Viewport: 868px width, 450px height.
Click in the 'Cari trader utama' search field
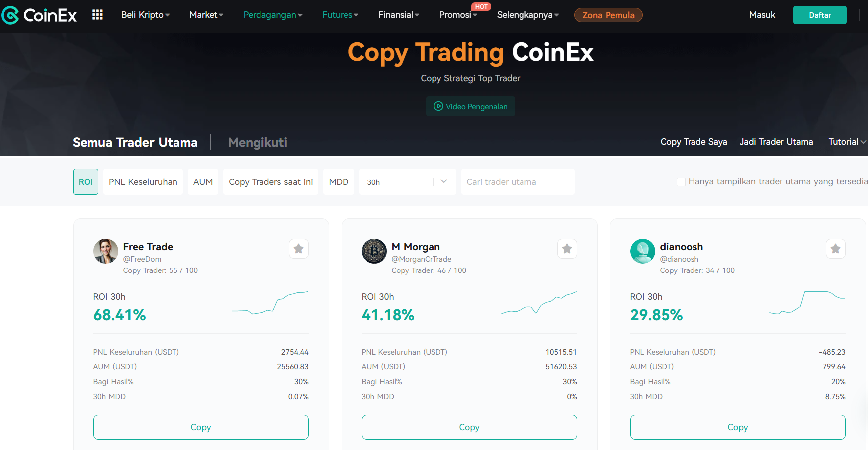(x=517, y=181)
